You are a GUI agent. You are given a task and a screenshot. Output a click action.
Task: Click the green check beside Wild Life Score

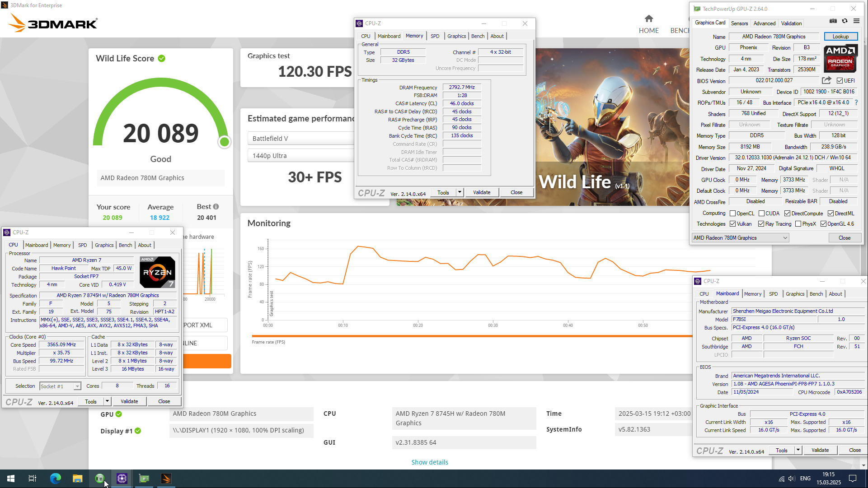pyautogui.click(x=162, y=58)
